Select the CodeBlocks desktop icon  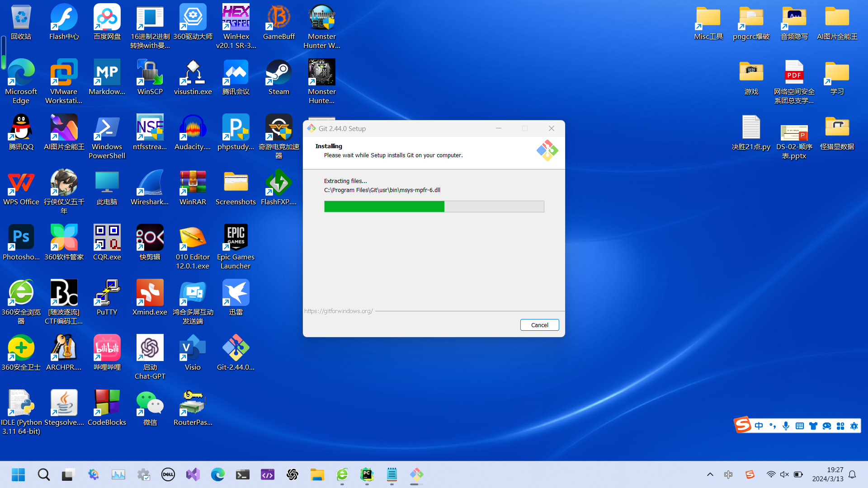[x=107, y=408]
